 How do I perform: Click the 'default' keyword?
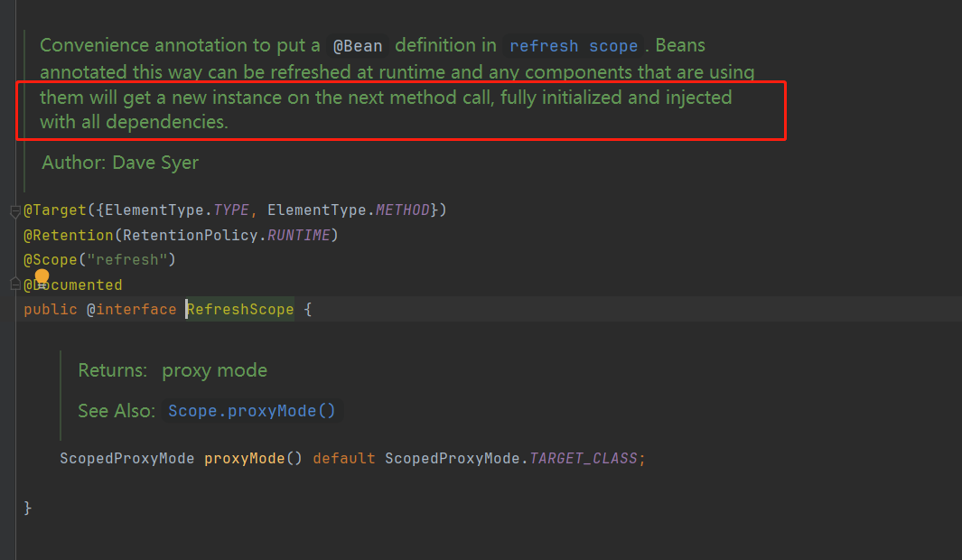pos(343,458)
